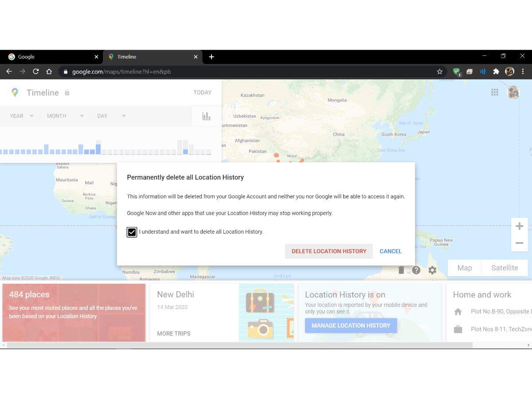Click the bar chart icon in Timeline
The height and width of the screenshot is (399, 532).
(x=206, y=116)
